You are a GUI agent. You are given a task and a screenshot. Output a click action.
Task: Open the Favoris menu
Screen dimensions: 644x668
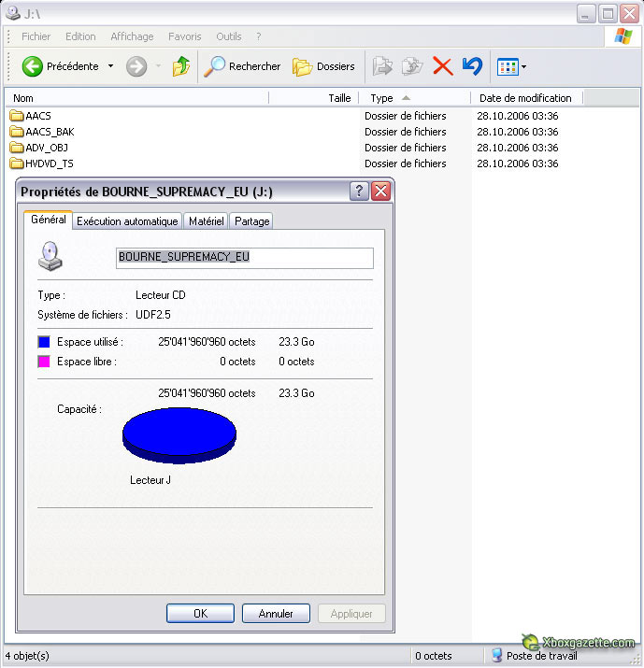(x=184, y=36)
